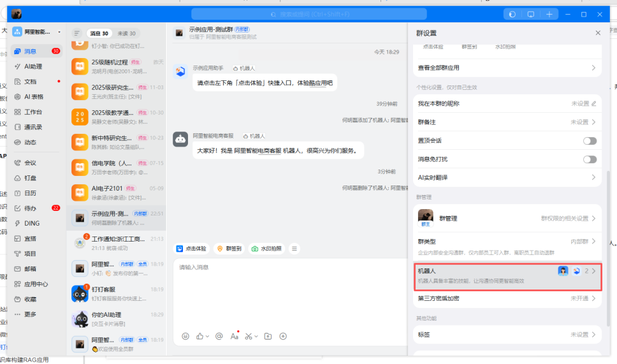Open 你的AI助理 conversation
The image size is (617, 364).
117,319
